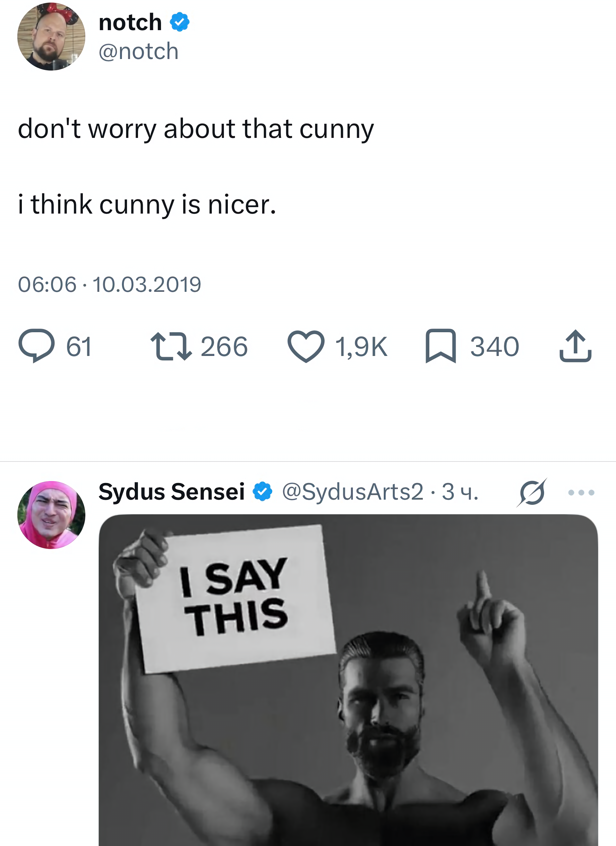
Task: Open the 'I SAY THIS' reply image
Action: tap(348, 679)
